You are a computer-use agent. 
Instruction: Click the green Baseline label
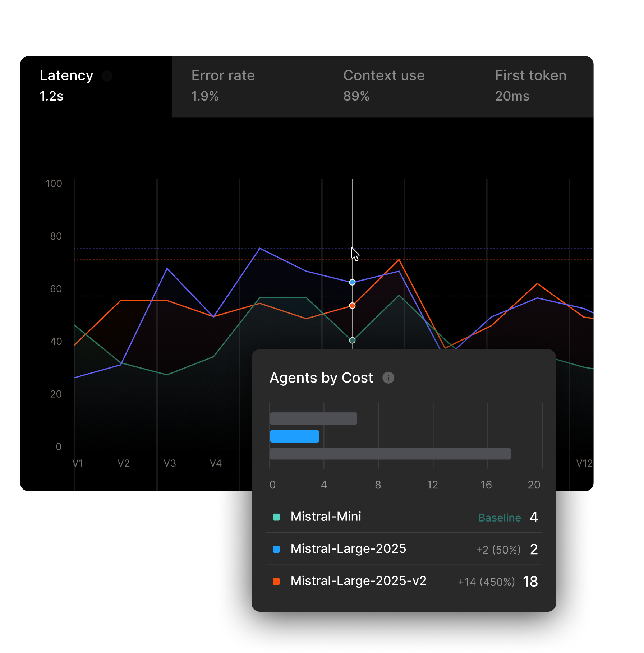pos(499,518)
